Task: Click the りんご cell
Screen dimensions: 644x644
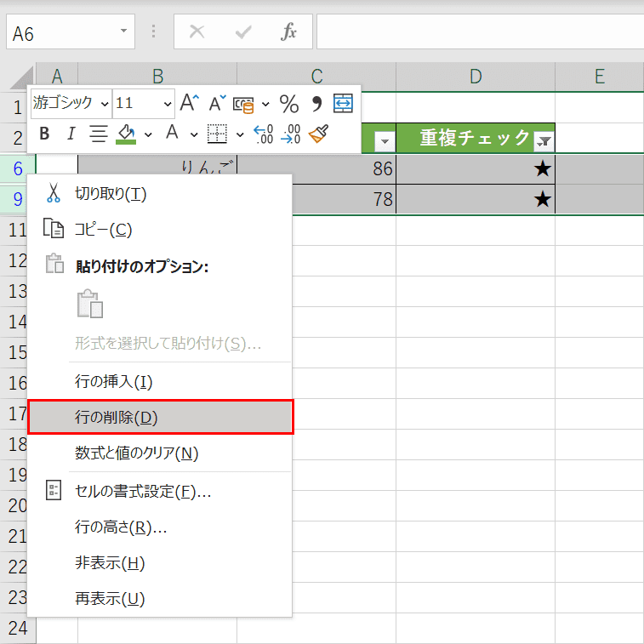Action: pos(157,164)
